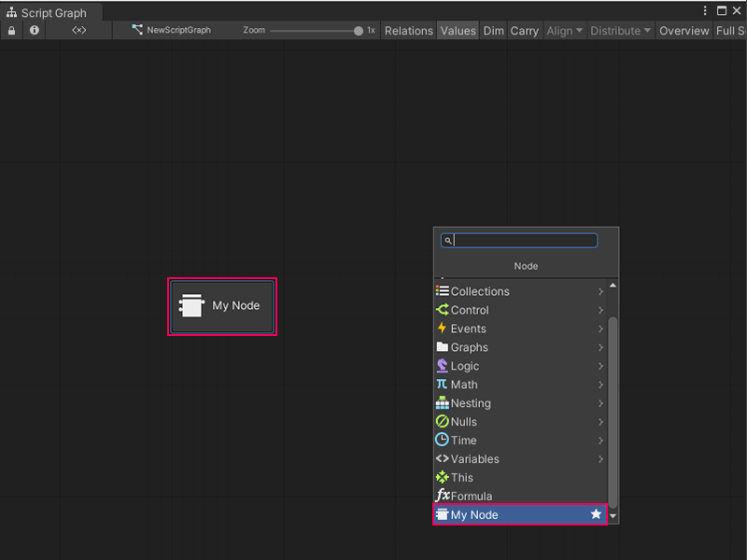
Task: Open the Align dropdown
Action: (x=564, y=30)
